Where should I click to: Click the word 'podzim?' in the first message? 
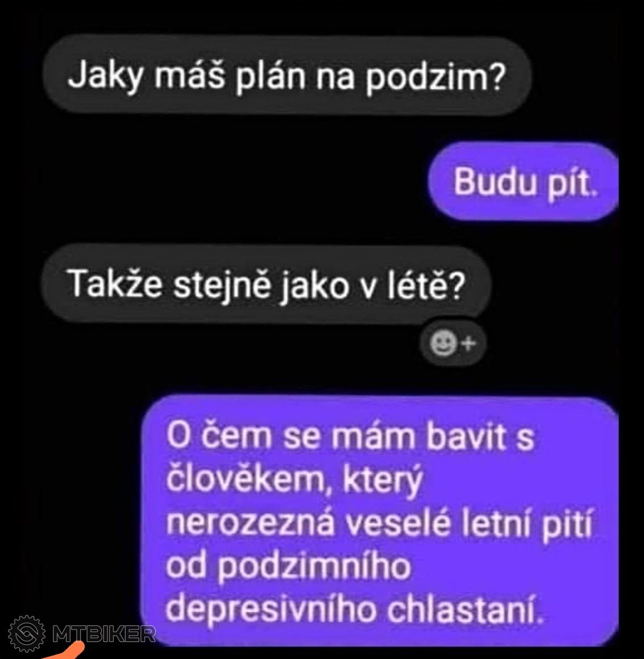pos(434,78)
